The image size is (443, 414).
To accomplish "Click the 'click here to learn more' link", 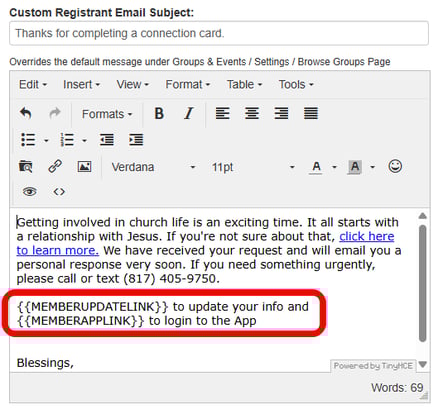I will tap(367, 236).
